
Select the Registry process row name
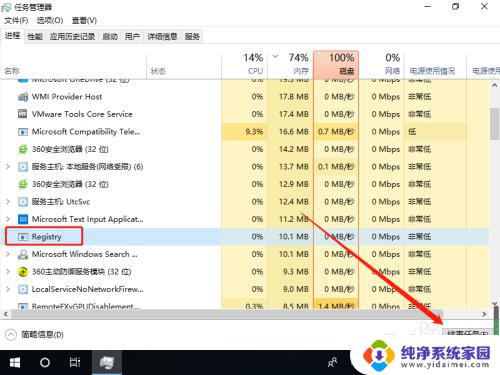(x=46, y=237)
